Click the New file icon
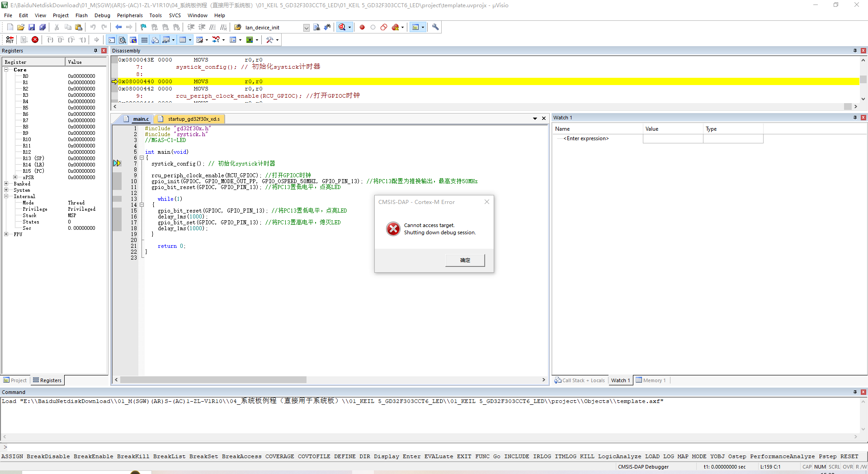Screen dimensions: 868x474 point(10,27)
